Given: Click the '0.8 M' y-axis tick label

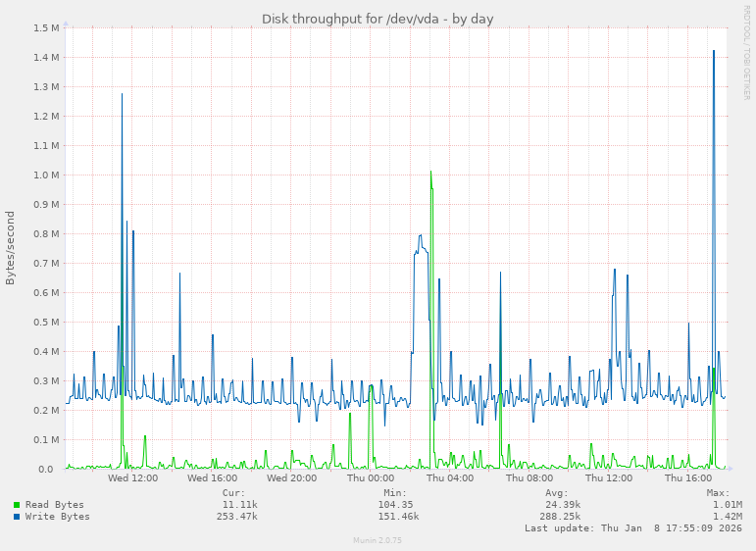Looking at the screenshot, I should coord(46,233).
